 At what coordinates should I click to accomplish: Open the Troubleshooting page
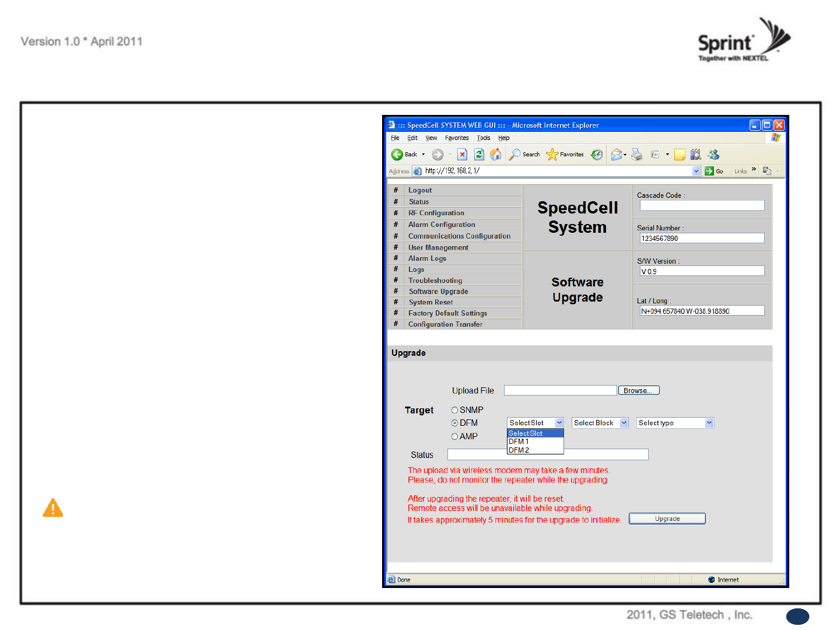pyautogui.click(x=435, y=281)
